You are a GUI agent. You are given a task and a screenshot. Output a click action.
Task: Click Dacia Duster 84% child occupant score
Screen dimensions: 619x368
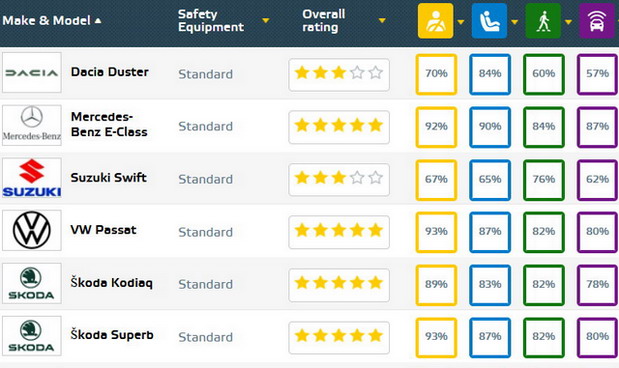tap(490, 74)
